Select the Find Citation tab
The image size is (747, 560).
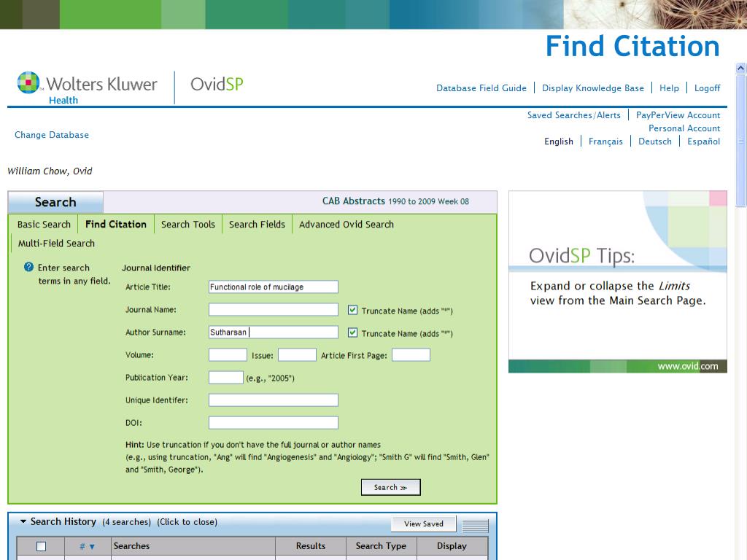[x=116, y=225]
